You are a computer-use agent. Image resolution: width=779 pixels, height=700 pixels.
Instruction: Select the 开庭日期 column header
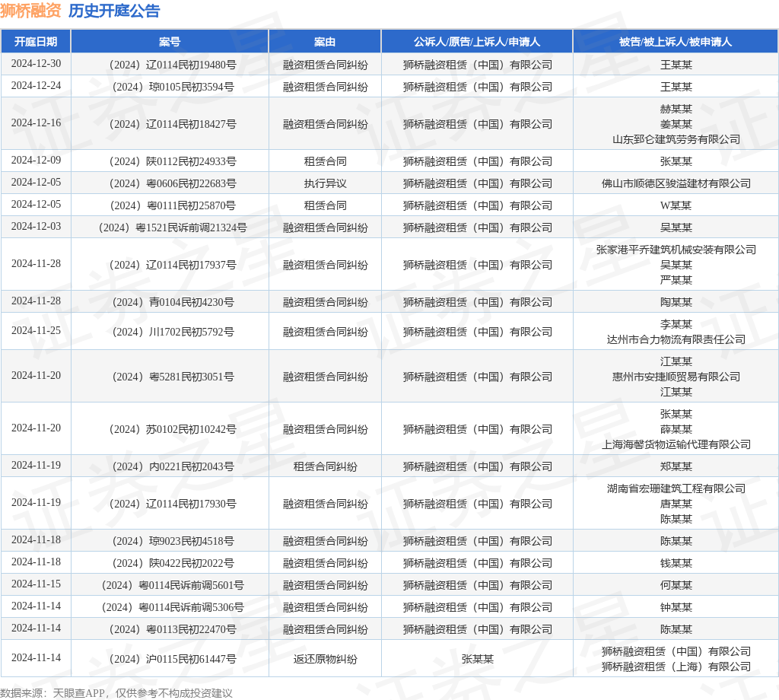point(36,42)
